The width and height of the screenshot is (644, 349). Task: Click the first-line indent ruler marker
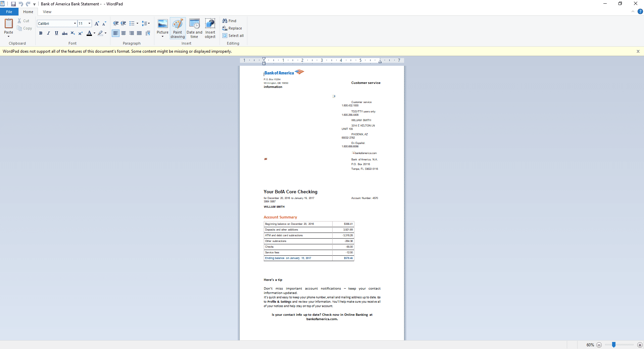264,59
